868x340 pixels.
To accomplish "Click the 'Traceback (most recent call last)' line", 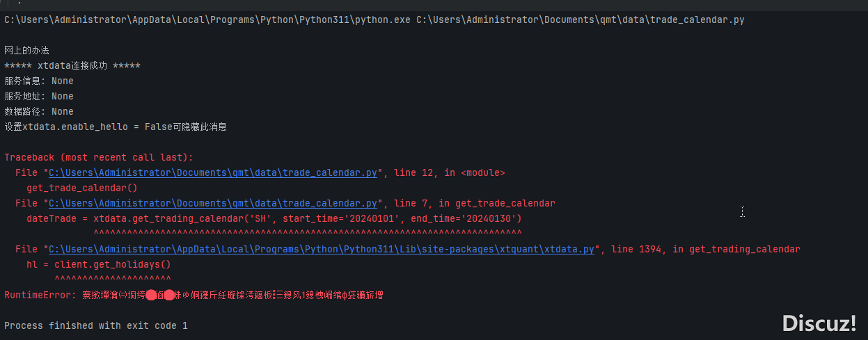I will pos(99,158).
